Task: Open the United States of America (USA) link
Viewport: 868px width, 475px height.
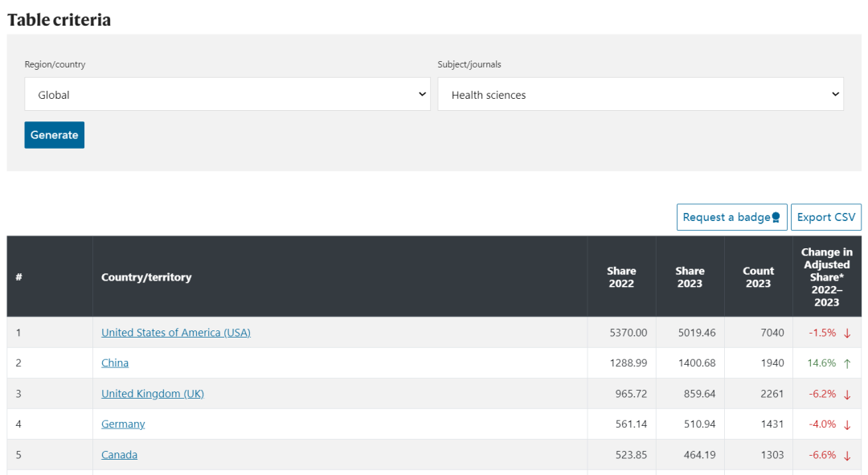Action: point(175,333)
